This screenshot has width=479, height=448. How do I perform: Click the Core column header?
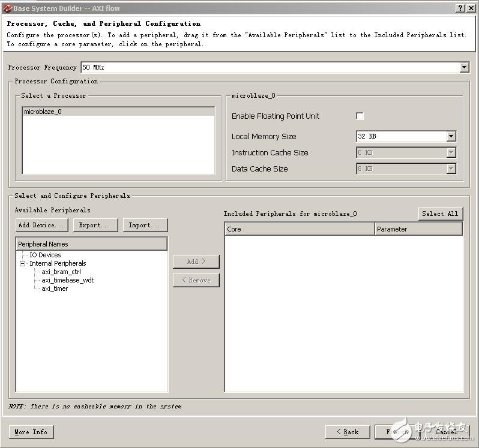click(x=299, y=229)
